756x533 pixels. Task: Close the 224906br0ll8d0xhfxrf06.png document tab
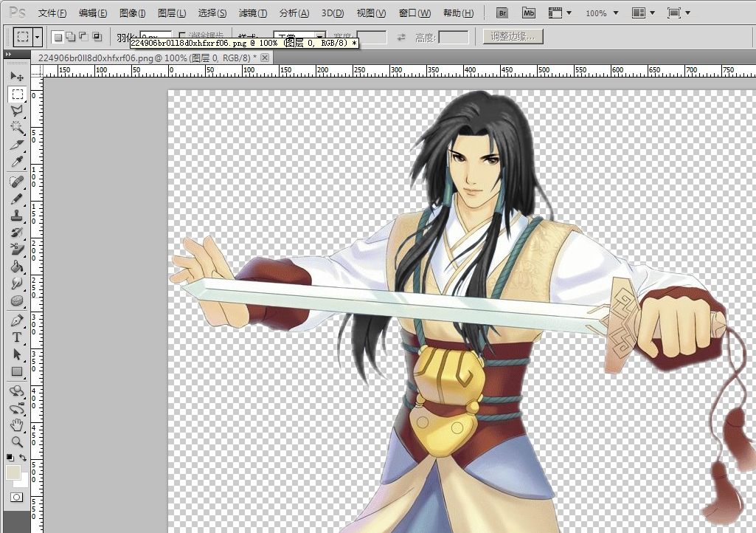265,58
